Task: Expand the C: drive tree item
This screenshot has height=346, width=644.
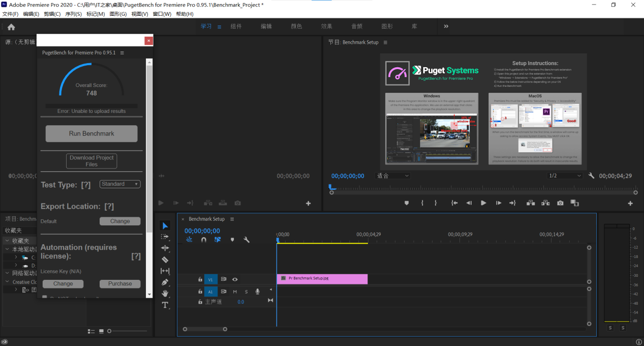Action: click(16, 257)
